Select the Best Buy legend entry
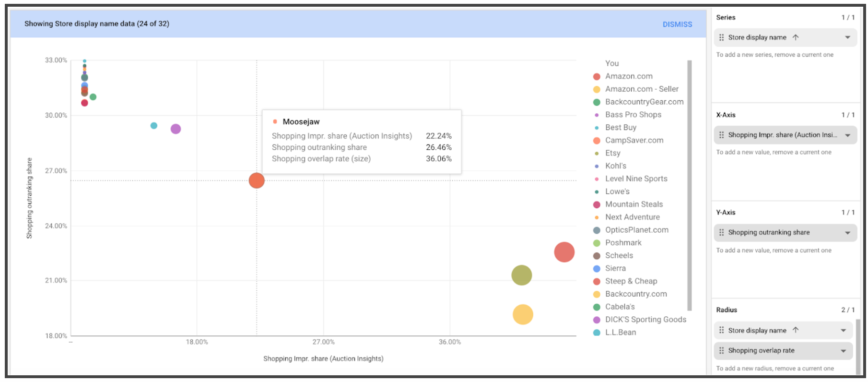Screen dimensions: 868x382 pyautogui.click(x=615, y=128)
